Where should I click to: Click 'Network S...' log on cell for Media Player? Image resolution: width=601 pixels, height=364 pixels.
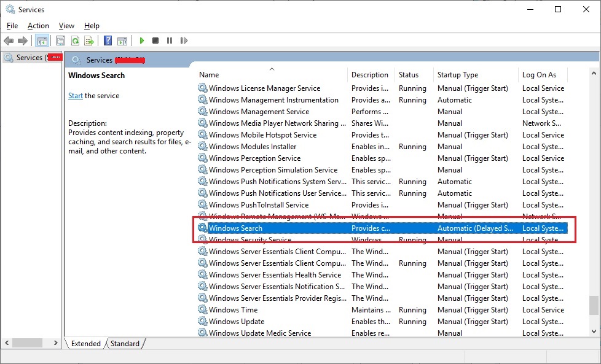[541, 123]
